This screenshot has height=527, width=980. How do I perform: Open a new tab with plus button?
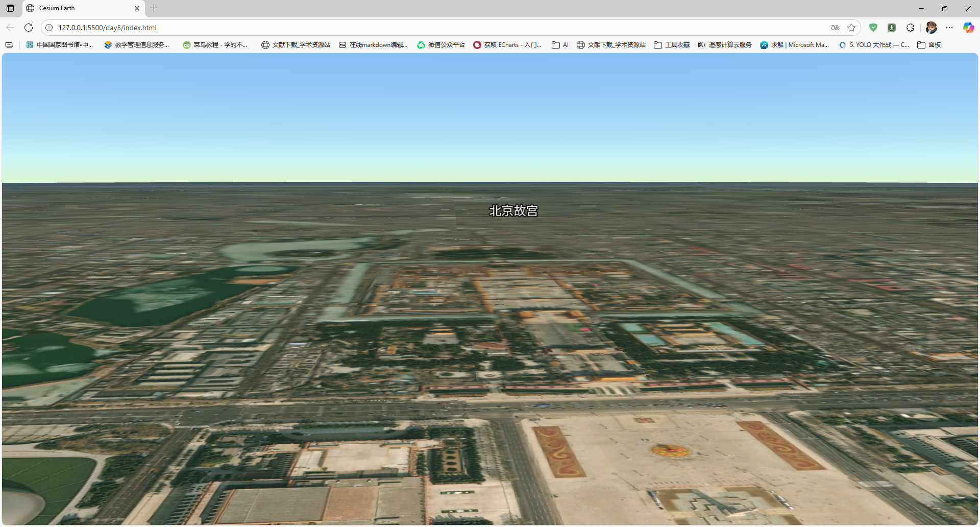154,8
